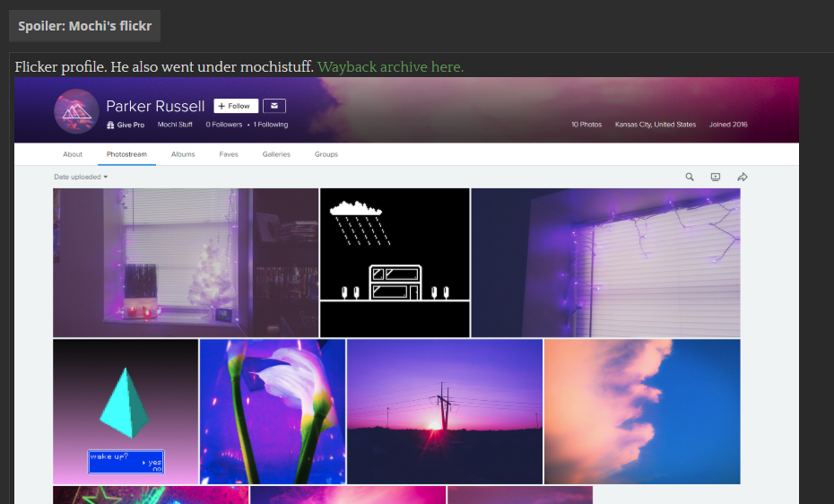This screenshot has width=834, height=504.
Task: Switch to the Albums tab
Action: 183,154
